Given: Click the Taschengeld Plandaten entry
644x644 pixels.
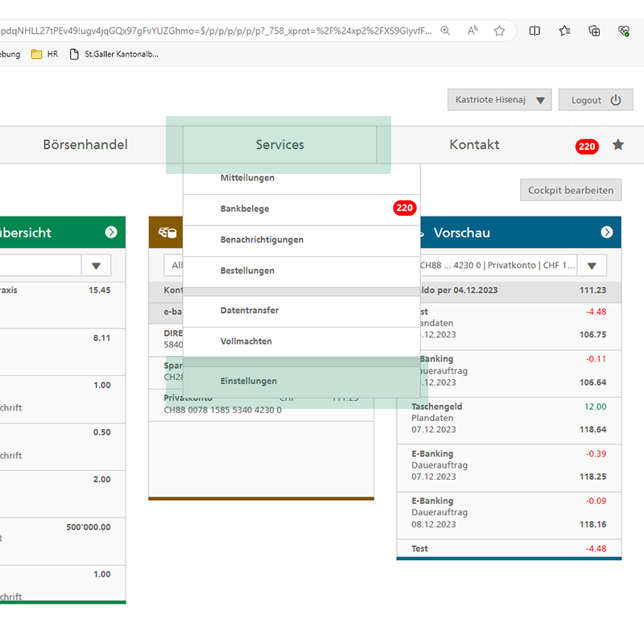Looking at the screenshot, I should (x=509, y=420).
